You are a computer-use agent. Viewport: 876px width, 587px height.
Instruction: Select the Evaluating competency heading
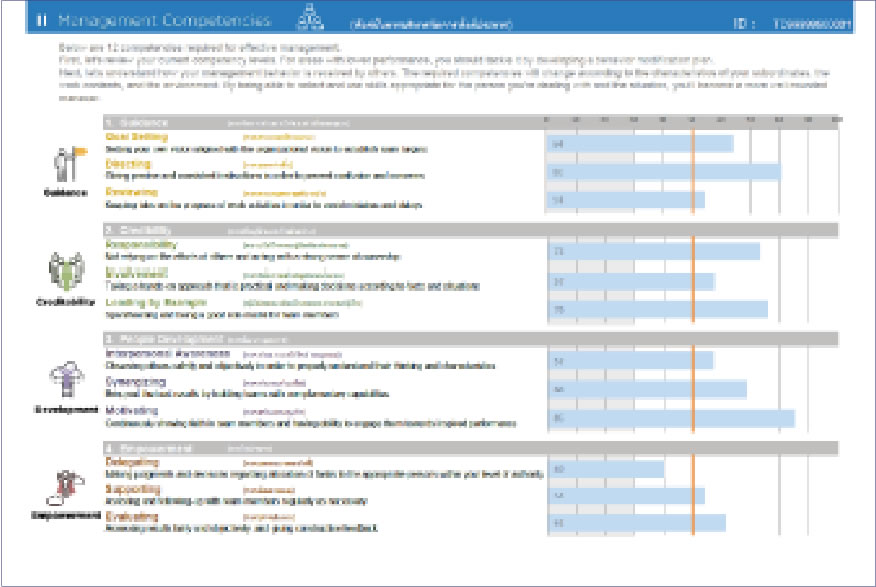point(132,516)
